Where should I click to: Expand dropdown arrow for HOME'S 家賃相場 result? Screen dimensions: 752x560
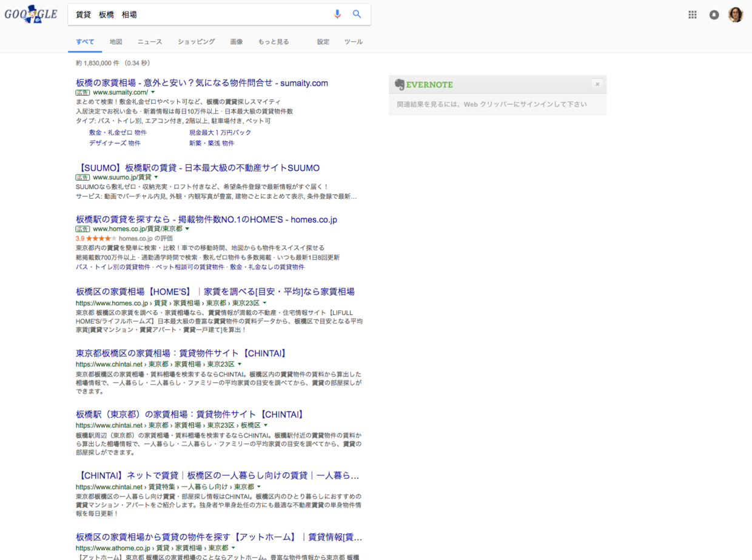click(264, 302)
